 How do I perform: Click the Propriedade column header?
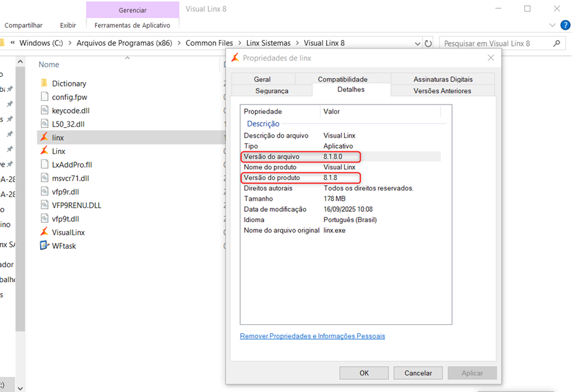[280, 111]
